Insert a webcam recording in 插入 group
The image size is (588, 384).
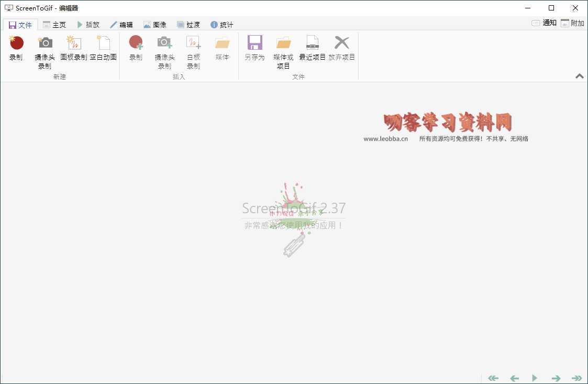coord(164,52)
